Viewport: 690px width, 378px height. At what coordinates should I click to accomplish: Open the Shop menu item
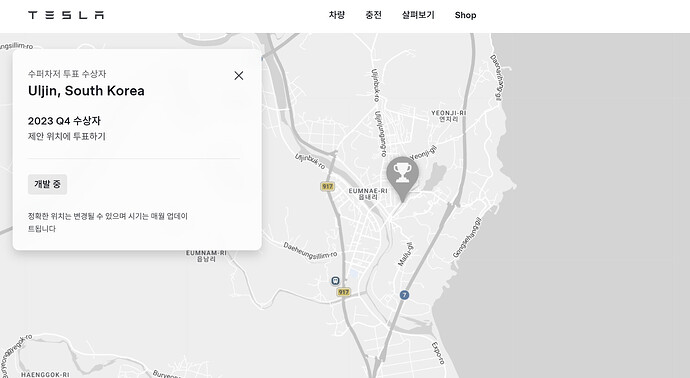click(465, 15)
